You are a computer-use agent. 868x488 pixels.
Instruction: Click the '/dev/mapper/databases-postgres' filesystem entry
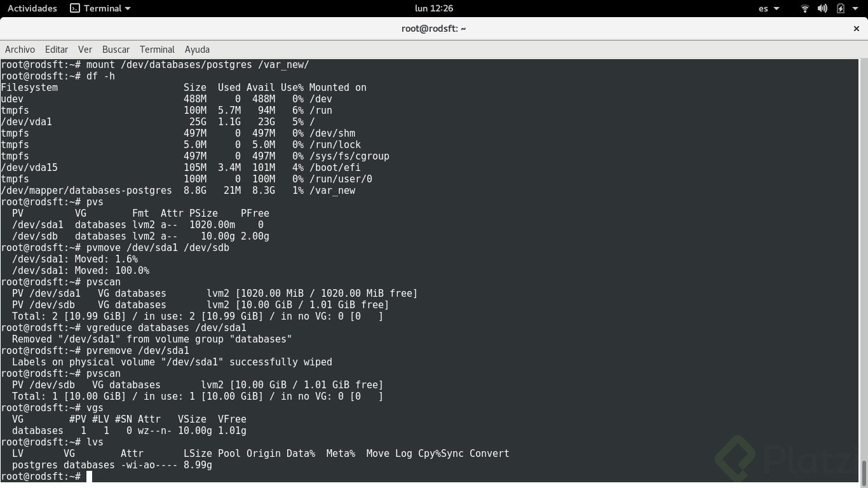pyautogui.click(x=86, y=191)
